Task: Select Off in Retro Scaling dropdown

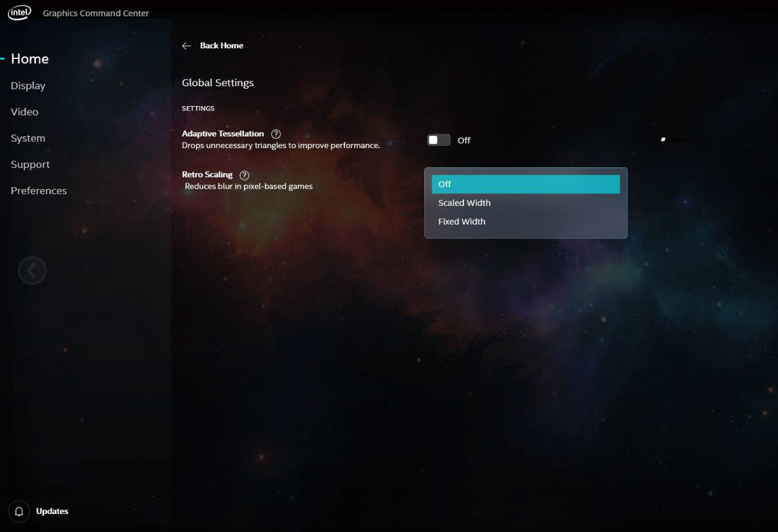Action: click(x=525, y=184)
